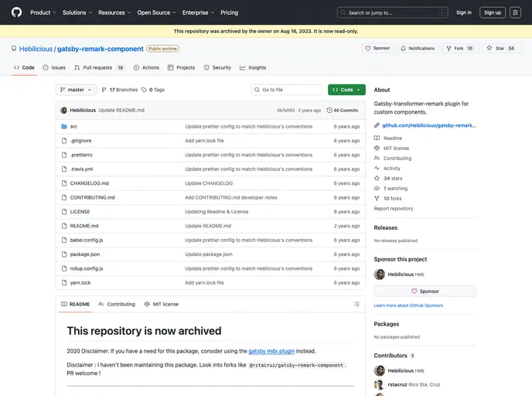
Task: Go to the GitHub home logo
Action: (x=16, y=12)
